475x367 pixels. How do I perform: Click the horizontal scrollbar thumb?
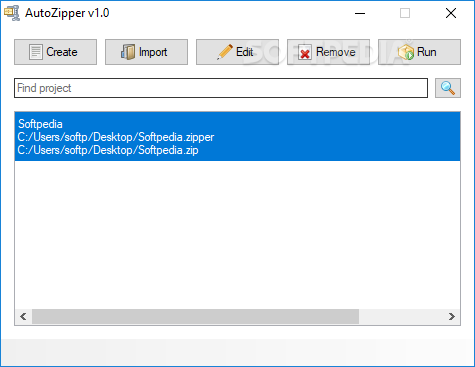(195, 316)
